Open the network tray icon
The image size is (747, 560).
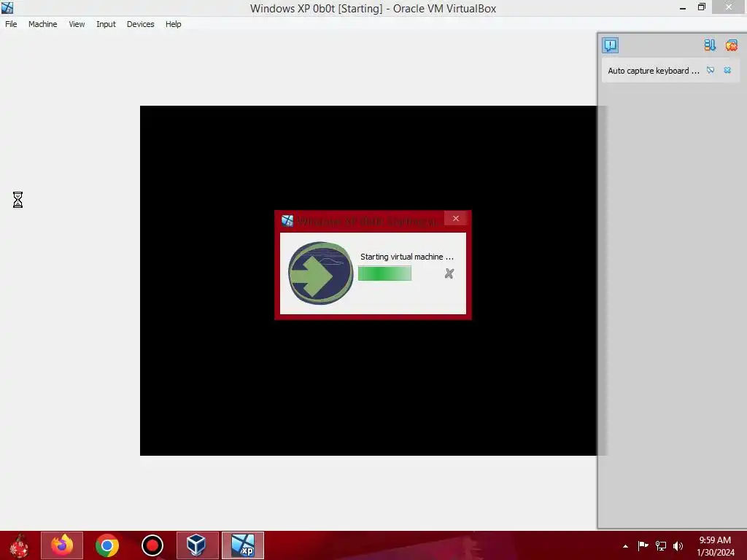[x=661, y=545]
